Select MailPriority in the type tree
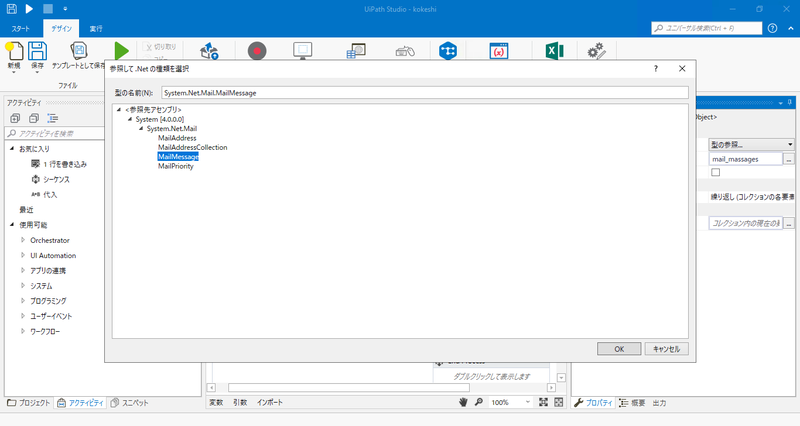 click(176, 166)
